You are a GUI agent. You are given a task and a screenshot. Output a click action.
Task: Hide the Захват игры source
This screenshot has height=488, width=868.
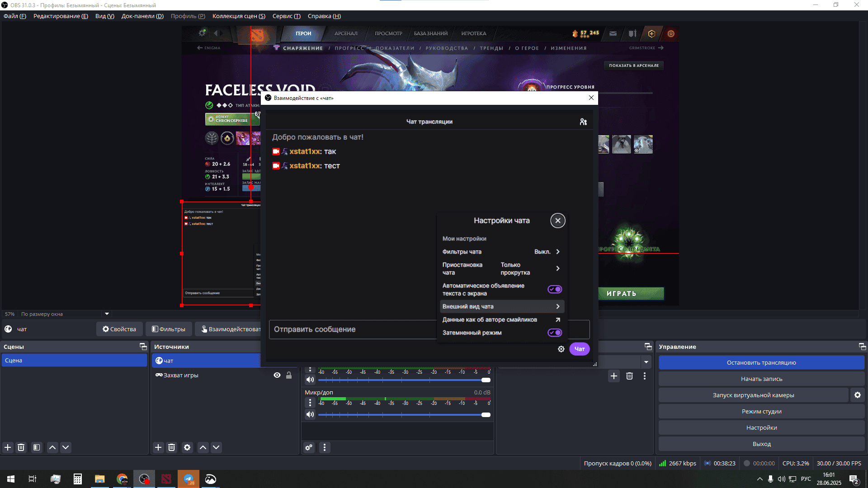click(x=277, y=375)
